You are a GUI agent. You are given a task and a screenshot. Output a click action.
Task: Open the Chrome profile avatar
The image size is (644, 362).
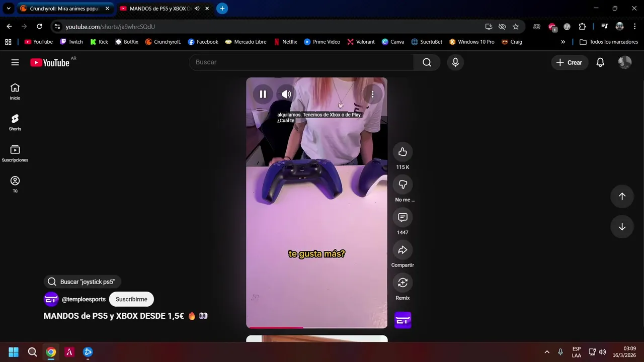tap(620, 27)
